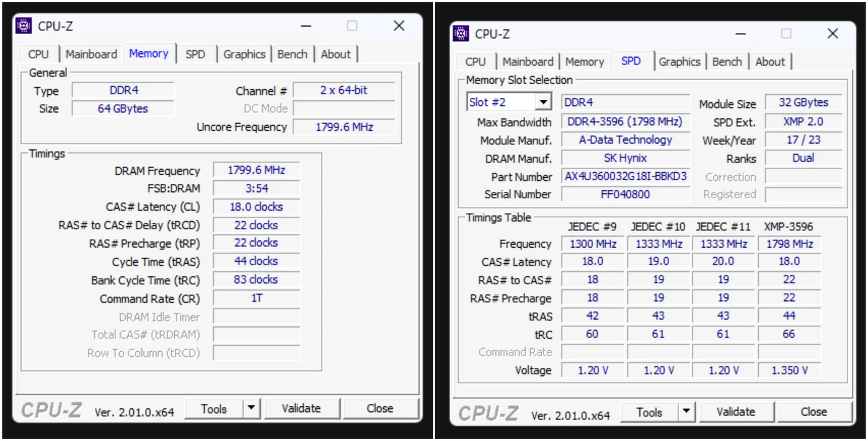Click the JEDEC #9 frequency 1300 MHz cell
This screenshot has height=441, width=868.
pyautogui.click(x=593, y=244)
